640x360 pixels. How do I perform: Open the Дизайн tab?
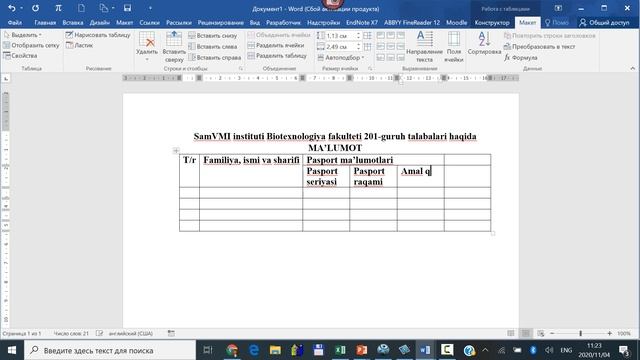(x=100, y=22)
